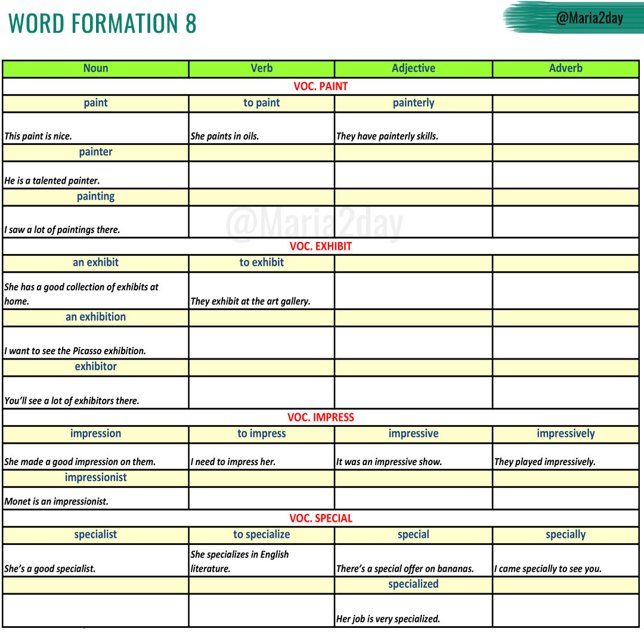The image size is (644, 644).
Task: Click the sentence 'She paints in oils.'
Action: pos(225,137)
